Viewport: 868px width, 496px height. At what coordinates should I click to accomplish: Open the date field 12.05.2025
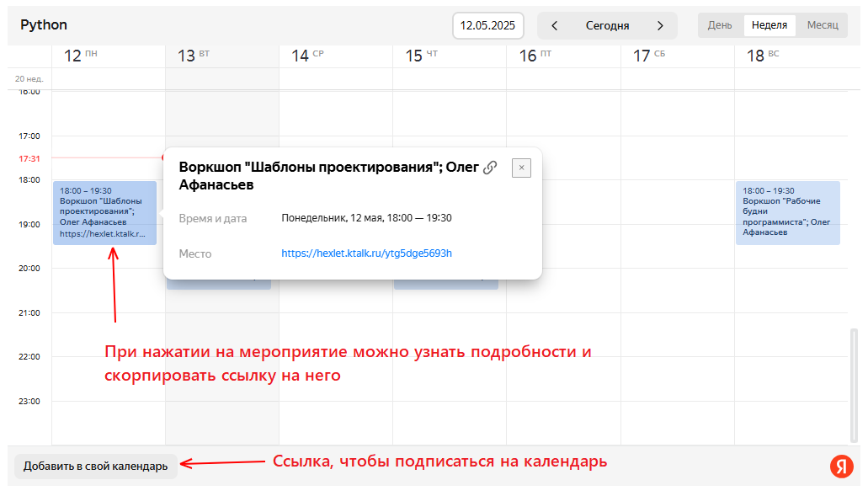488,25
